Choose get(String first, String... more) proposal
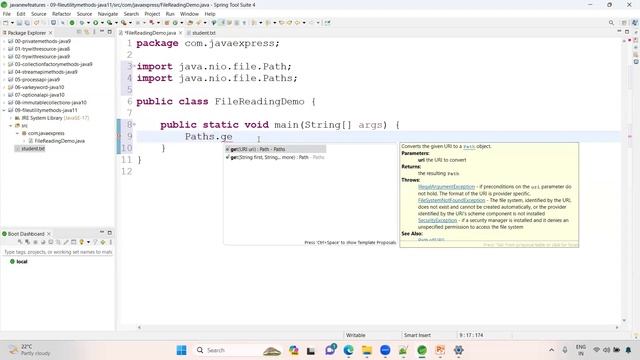This screenshot has height=360, width=640. tap(275, 157)
